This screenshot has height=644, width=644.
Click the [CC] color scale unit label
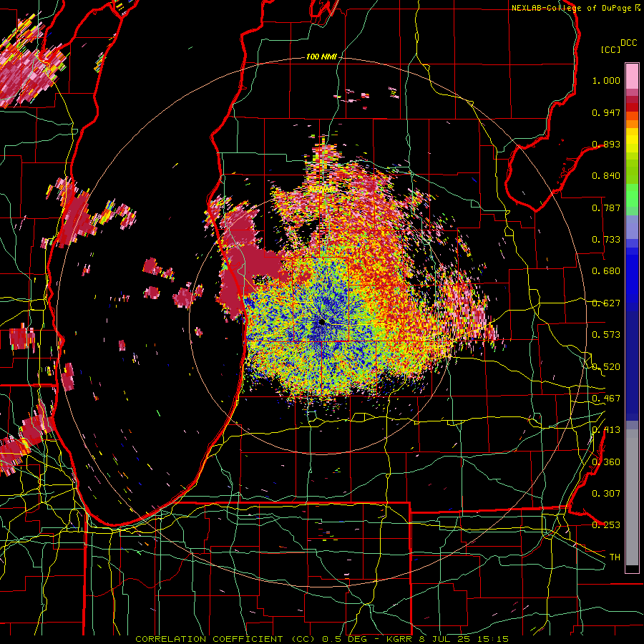point(610,49)
